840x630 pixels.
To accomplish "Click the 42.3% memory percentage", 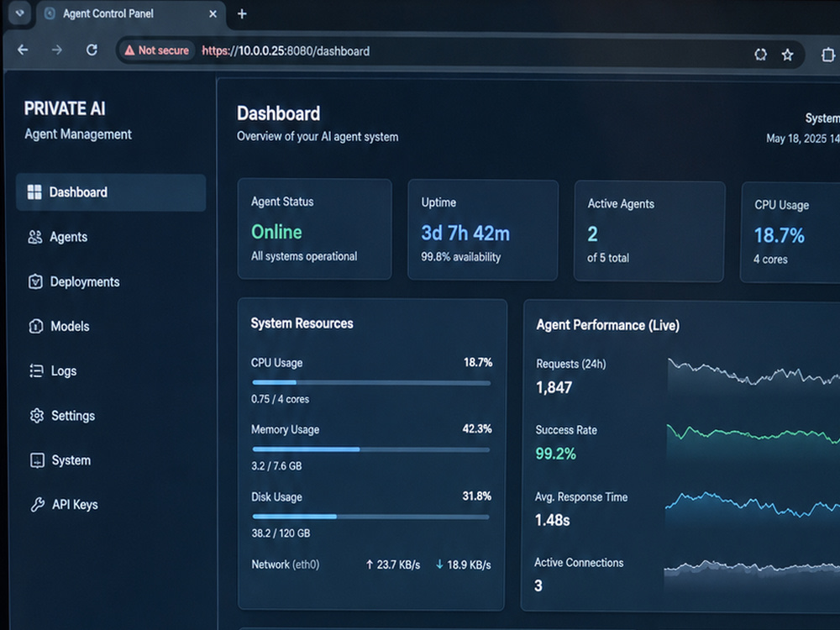I will 477,428.
